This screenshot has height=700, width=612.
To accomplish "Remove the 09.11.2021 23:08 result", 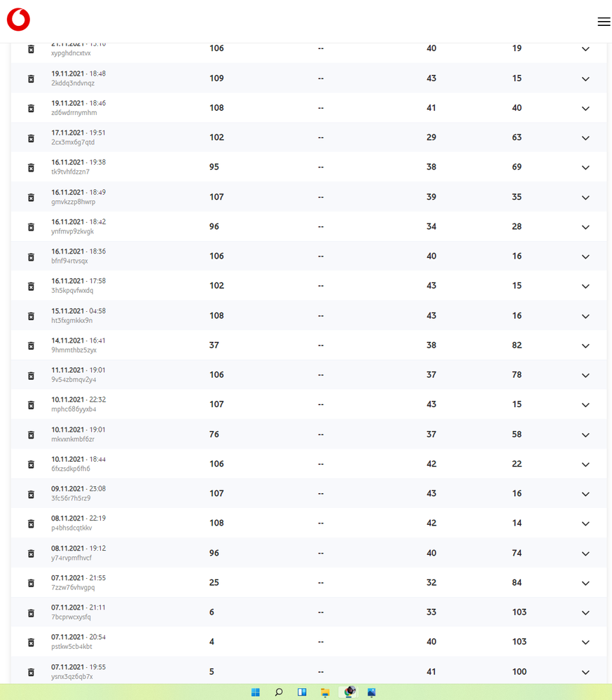I will coord(31,494).
